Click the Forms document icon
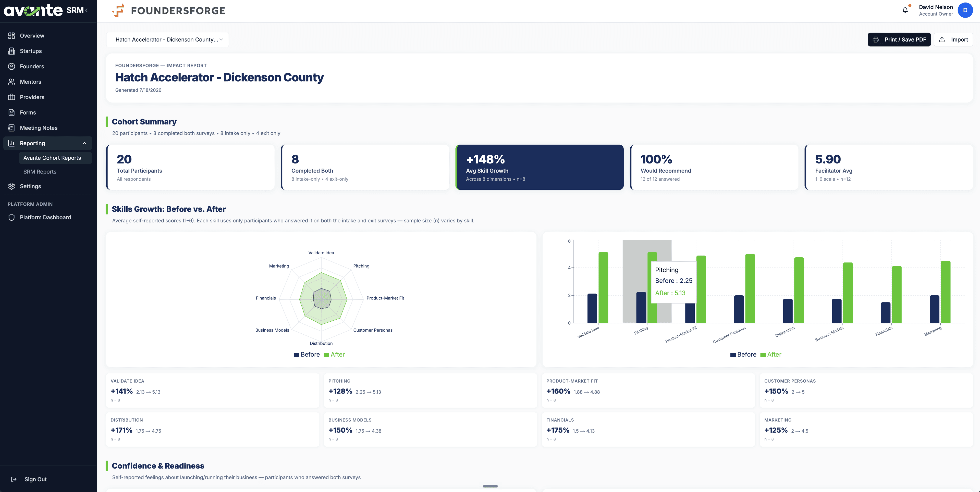The width and height of the screenshot is (980, 492). click(11, 112)
